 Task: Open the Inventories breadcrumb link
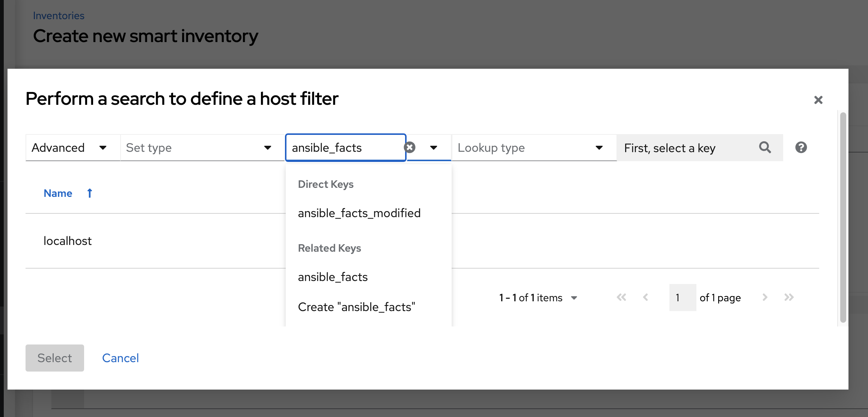tap(59, 15)
